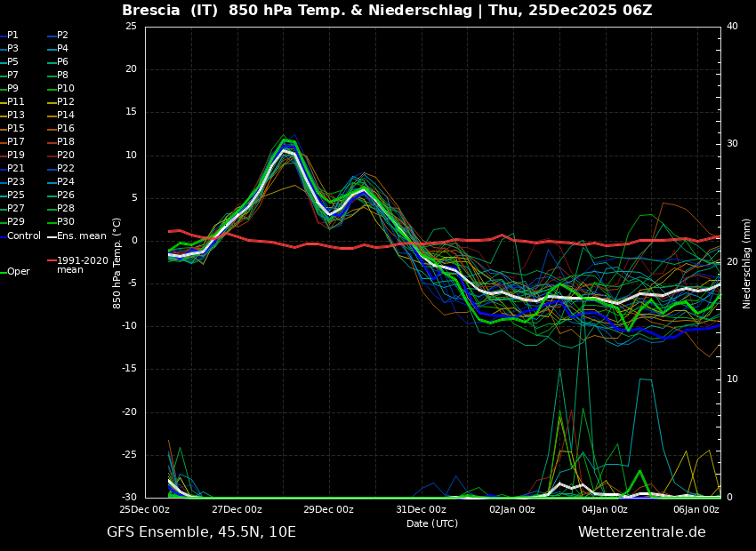Click the GFS Ensemble, 45.5N, 10E caption
756x551 pixels.
coord(201,532)
